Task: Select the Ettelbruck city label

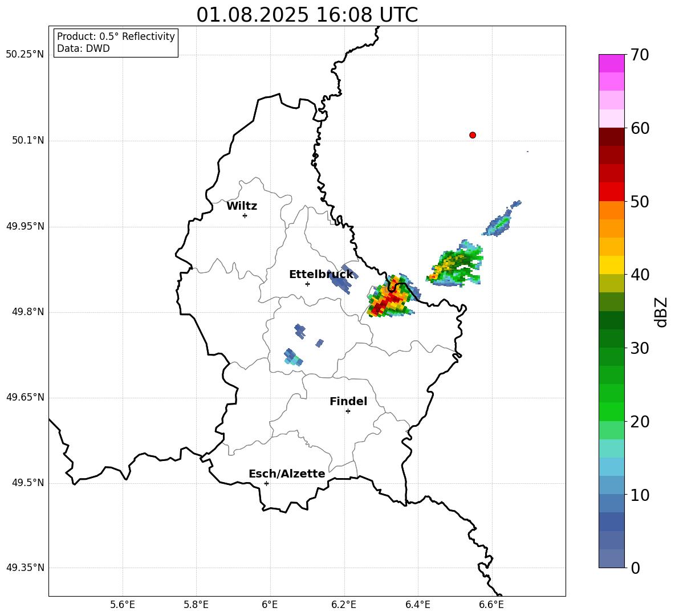Action: pos(321,275)
